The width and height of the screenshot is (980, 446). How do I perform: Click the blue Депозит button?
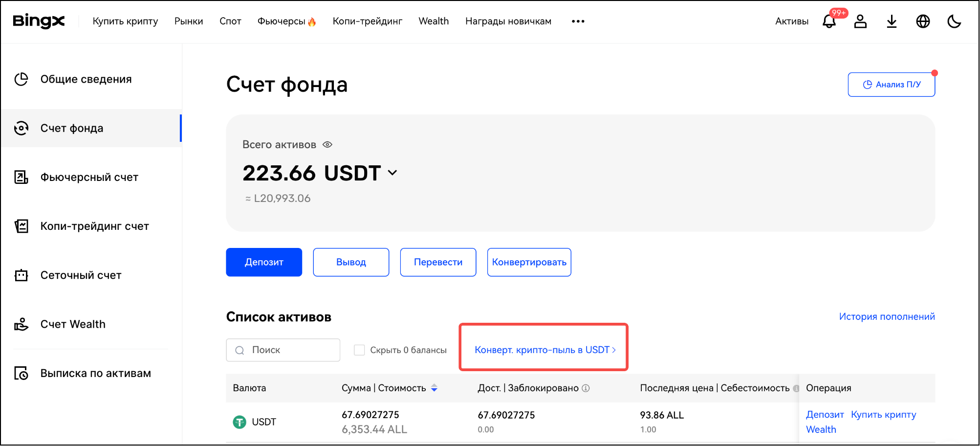264,262
